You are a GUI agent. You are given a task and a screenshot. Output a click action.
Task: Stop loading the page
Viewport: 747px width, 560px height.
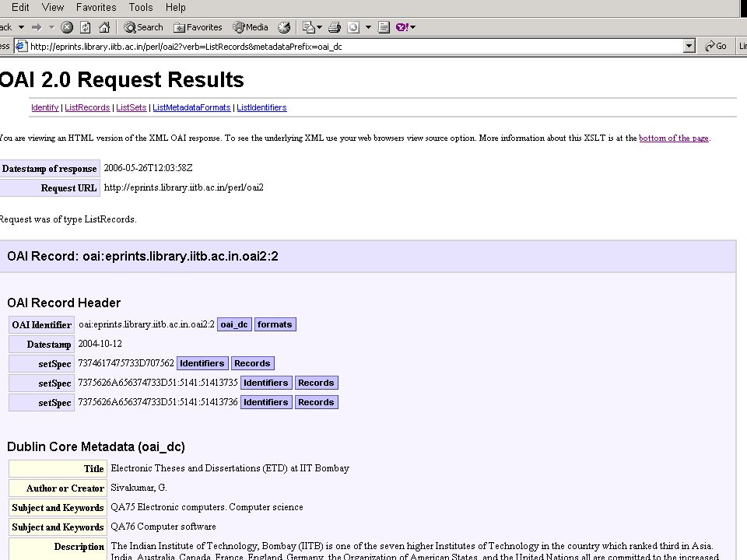tap(67, 27)
